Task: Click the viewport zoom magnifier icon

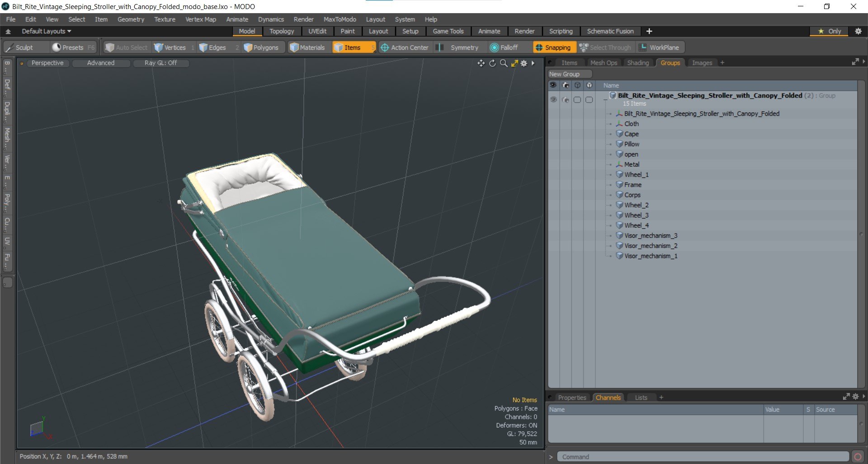Action: (x=503, y=63)
